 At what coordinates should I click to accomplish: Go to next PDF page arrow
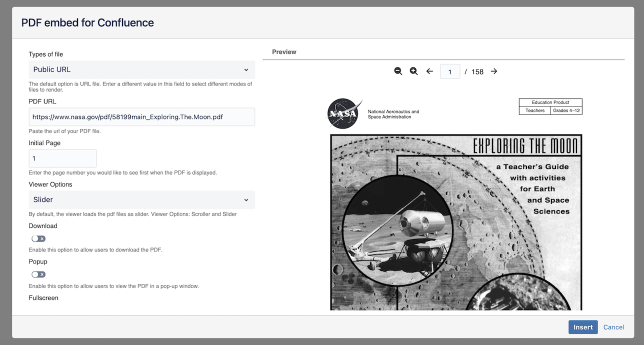(x=494, y=71)
